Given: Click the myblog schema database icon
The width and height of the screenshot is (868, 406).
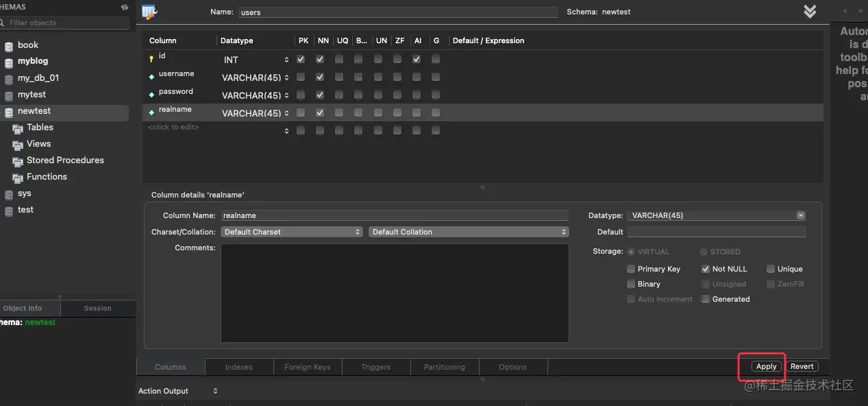Looking at the screenshot, I should (x=9, y=63).
